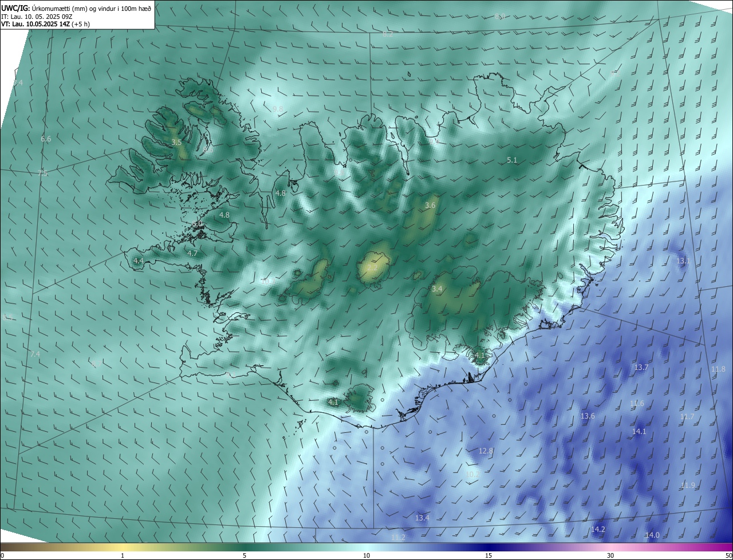This screenshot has height=560, width=733.
Task: Click the 14.2 value near the bottom
Action: point(598,529)
